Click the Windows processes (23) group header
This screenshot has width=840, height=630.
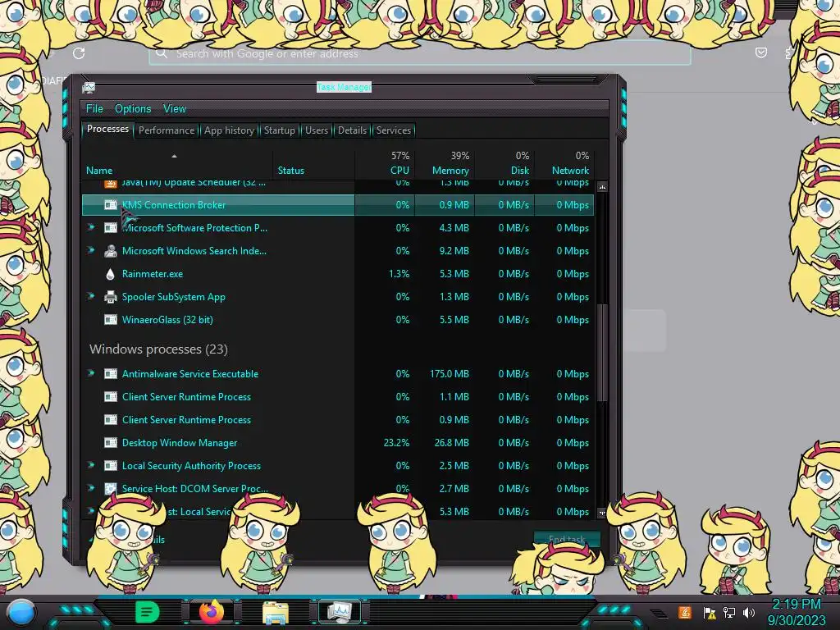point(158,349)
